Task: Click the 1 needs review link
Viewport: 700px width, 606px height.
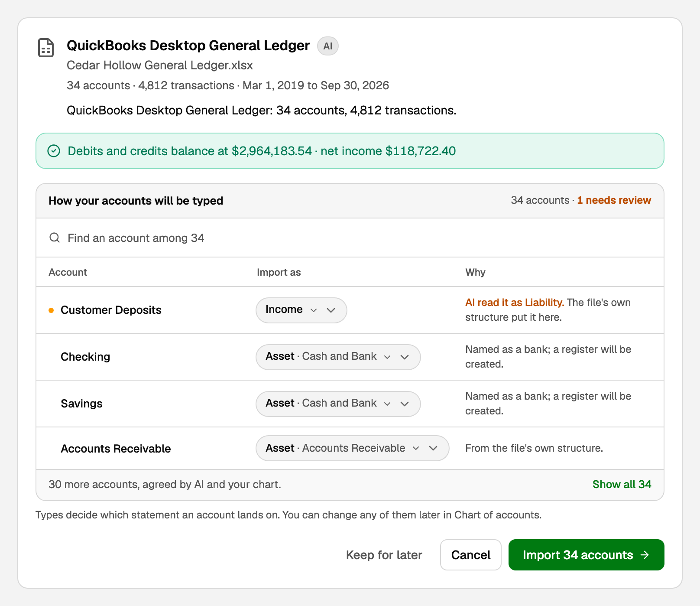Action: (614, 200)
